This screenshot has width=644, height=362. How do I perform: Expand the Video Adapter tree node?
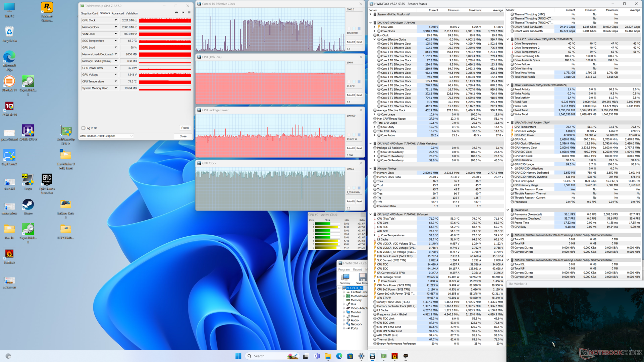tap(344, 308)
